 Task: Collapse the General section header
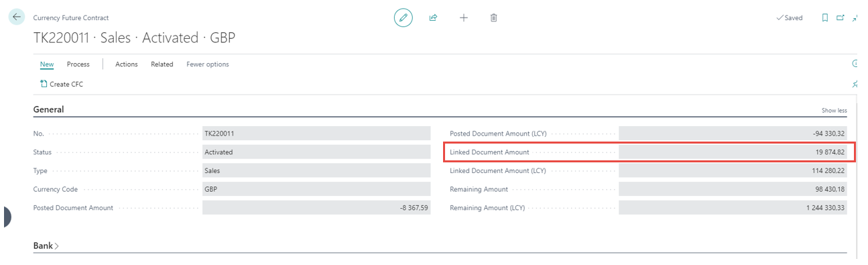(49, 109)
